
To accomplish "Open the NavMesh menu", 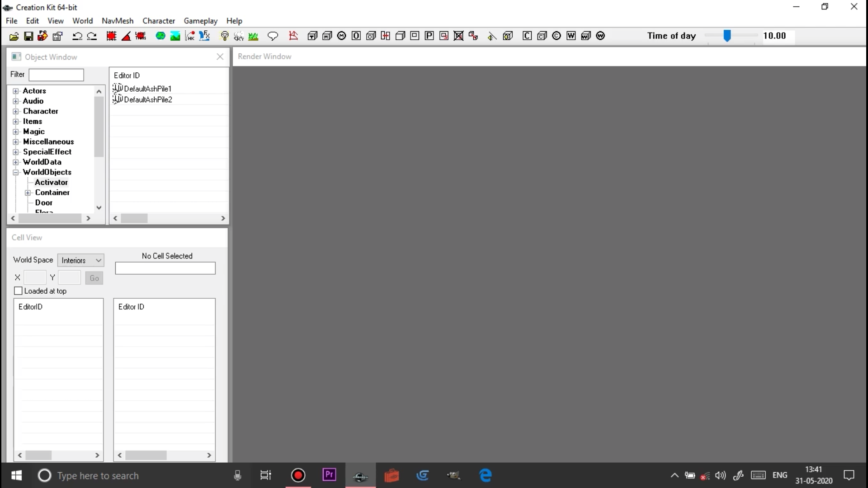I will tap(118, 21).
